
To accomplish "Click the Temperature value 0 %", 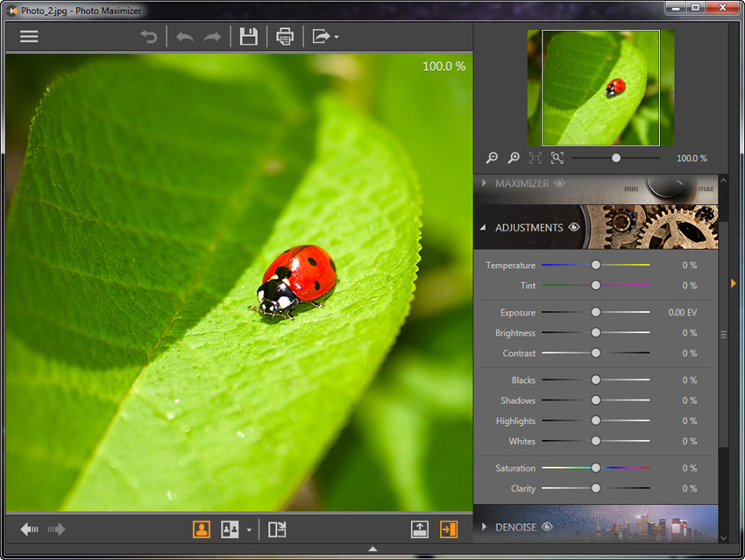I will [x=690, y=265].
